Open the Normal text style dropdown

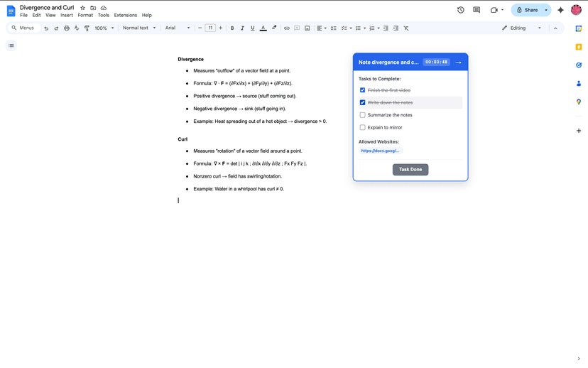point(139,28)
